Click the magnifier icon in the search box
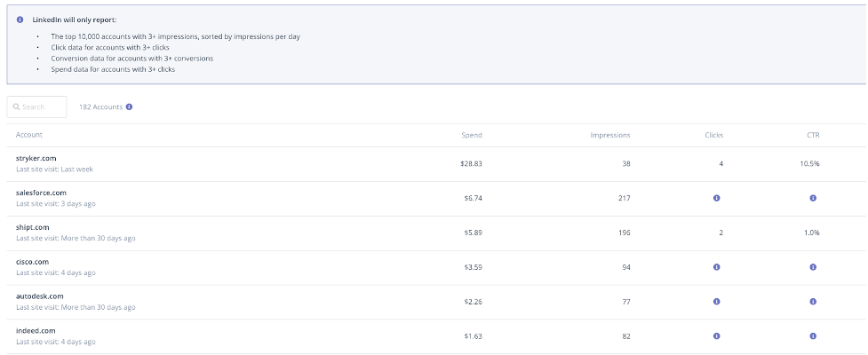Image resolution: width=868 pixels, height=355 pixels. pyautogui.click(x=17, y=106)
